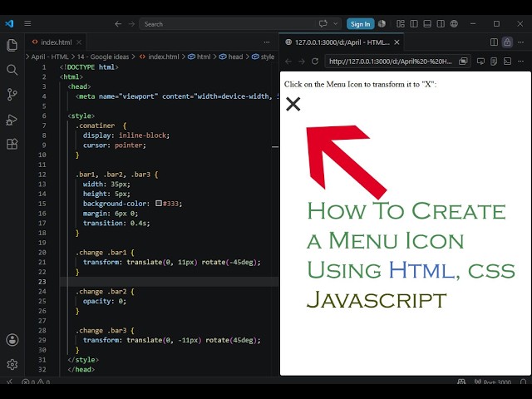Click 'inline-block' value on line 8
The height and width of the screenshot is (399, 532).
[x=142, y=135]
